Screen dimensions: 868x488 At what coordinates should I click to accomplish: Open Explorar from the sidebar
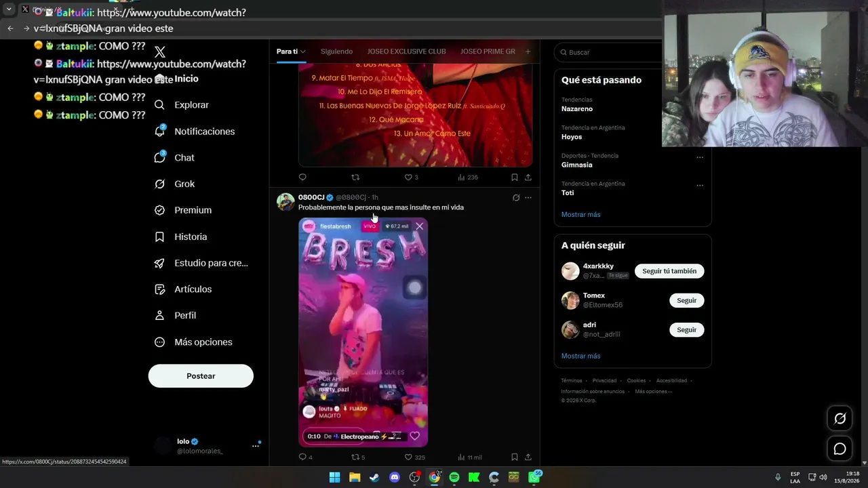point(182,105)
